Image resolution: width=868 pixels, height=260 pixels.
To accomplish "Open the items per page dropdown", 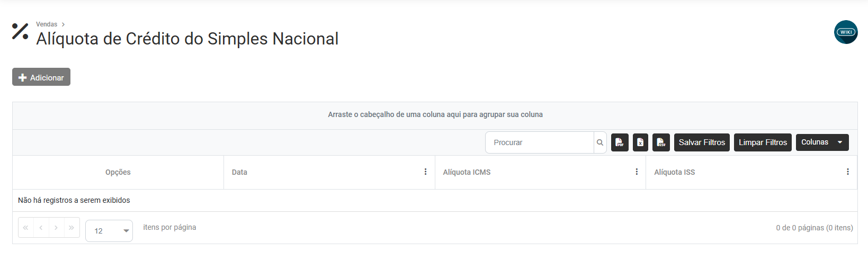I will coord(109,231).
